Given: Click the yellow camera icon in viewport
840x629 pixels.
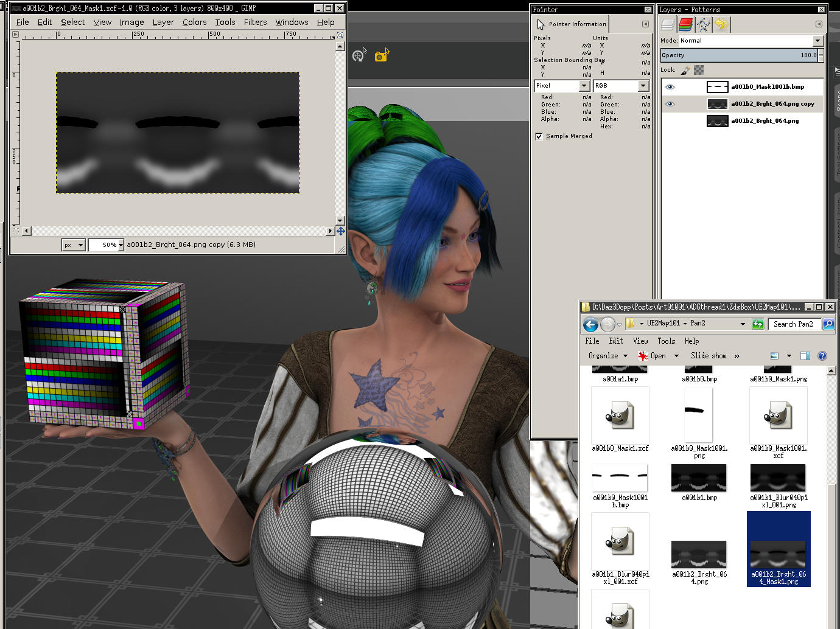Looking at the screenshot, I should (382, 55).
